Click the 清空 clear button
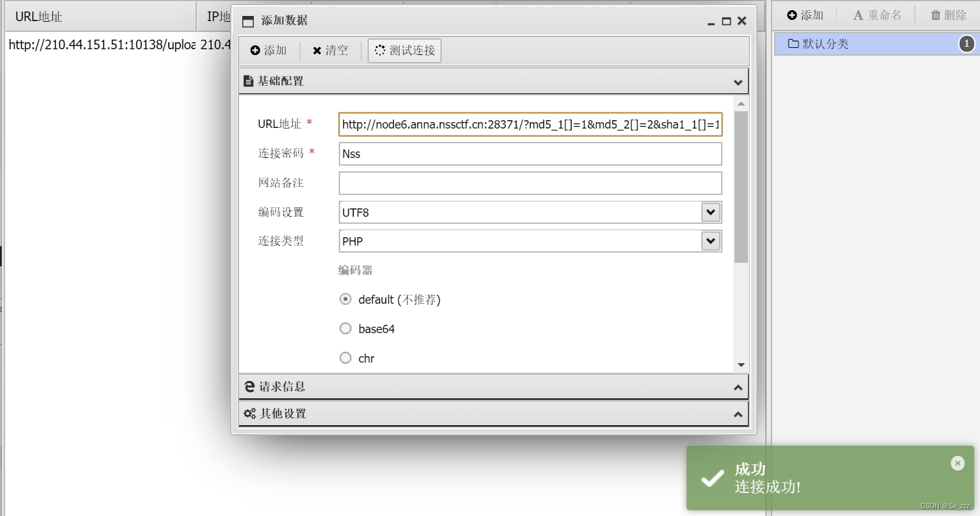 pyautogui.click(x=331, y=51)
